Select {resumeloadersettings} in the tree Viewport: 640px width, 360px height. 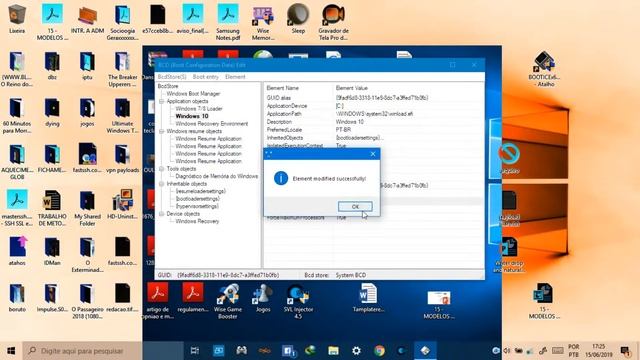tap(200, 191)
